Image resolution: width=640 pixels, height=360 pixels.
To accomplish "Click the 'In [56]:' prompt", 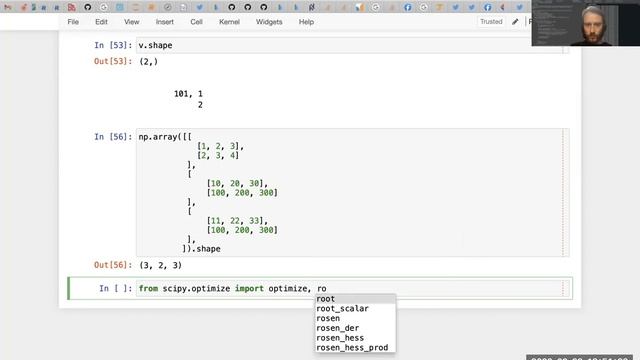I will [113, 137].
